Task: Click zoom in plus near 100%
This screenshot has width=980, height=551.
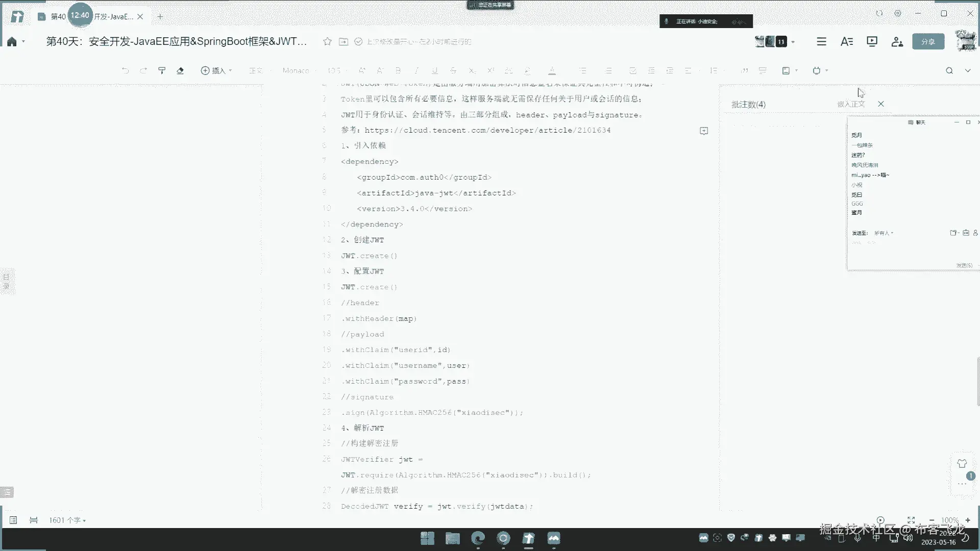Action: pyautogui.click(x=968, y=520)
